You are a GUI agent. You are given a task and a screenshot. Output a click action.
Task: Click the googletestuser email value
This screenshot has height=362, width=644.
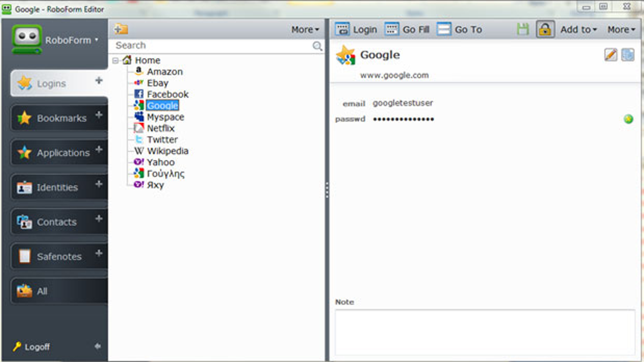click(403, 103)
